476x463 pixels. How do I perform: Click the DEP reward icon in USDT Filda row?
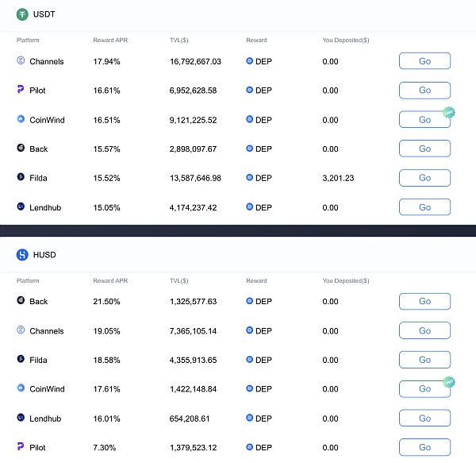point(250,177)
